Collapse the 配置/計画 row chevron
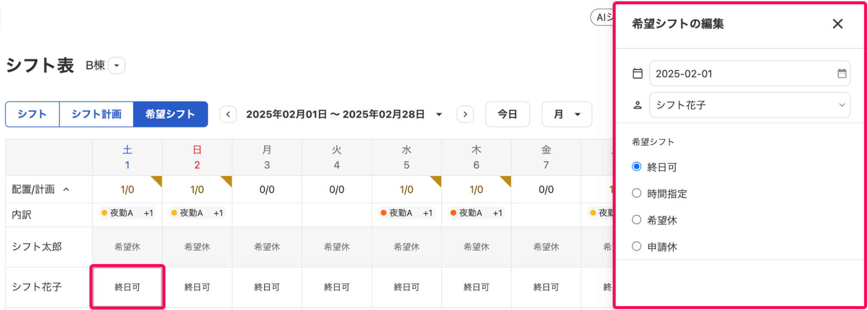Screen dimensions: 868x310 [66, 189]
